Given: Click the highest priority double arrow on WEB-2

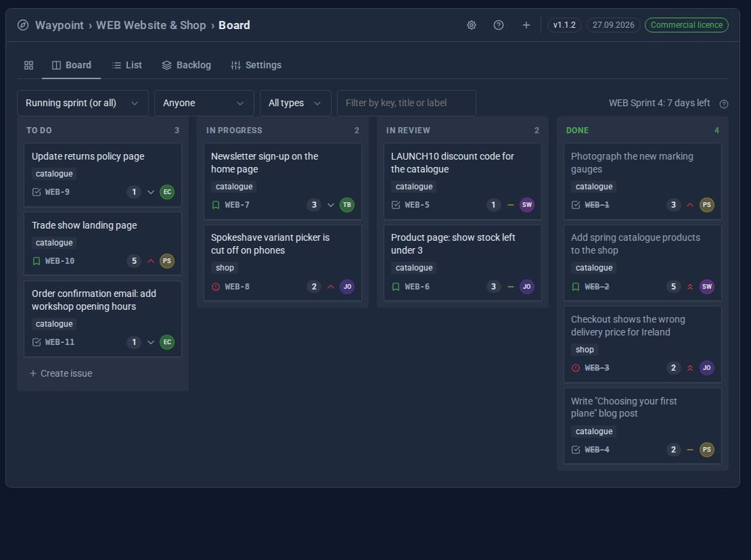Looking at the screenshot, I should tap(690, 287).
